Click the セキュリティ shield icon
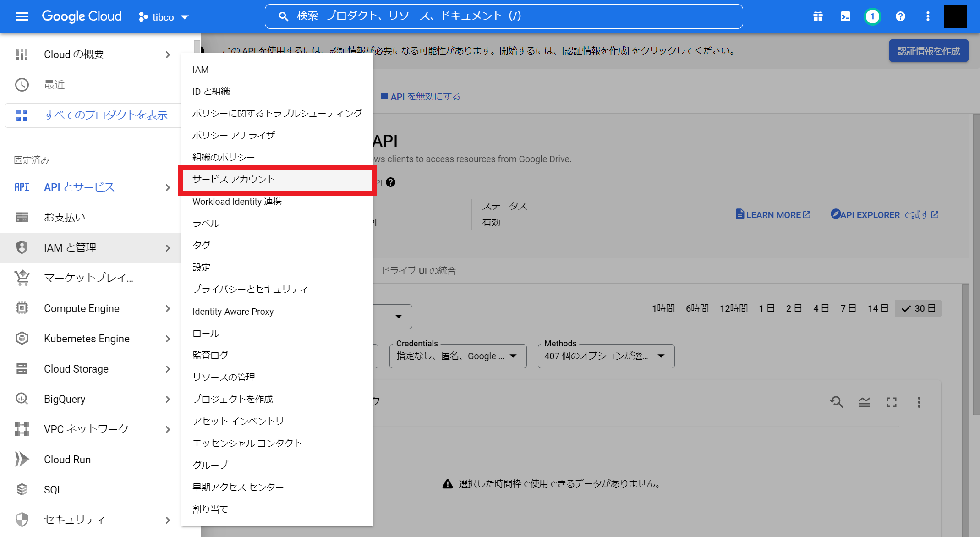Image resolution: width=980 pixels, height=537 pixels. (x=22, y=520)
